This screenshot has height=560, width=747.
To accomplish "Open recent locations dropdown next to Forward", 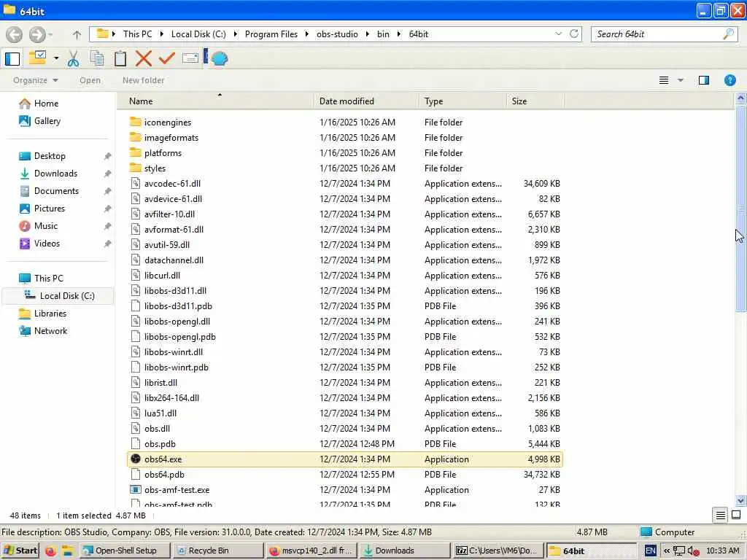I will click(x=50, y=34).
